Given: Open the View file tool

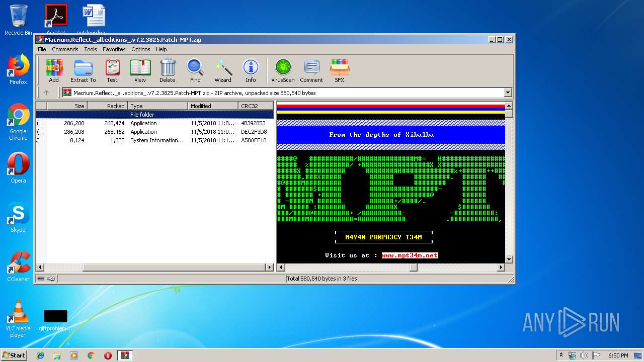Looking at the screenshot, I should [x=140, y=70].
